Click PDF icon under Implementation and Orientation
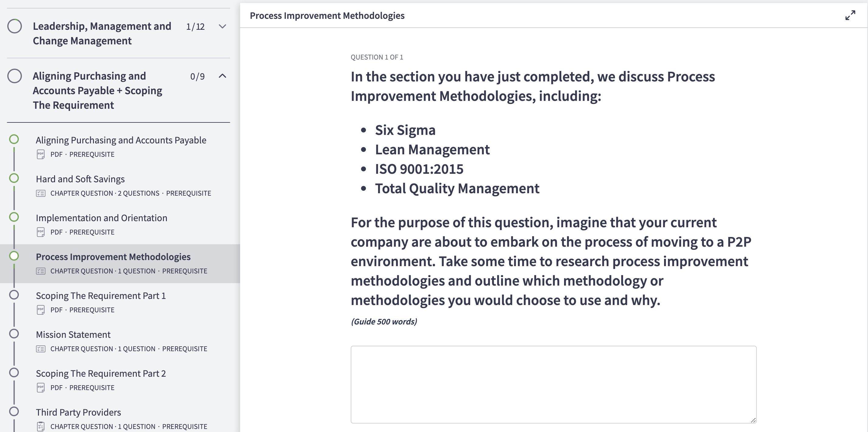 40,232
